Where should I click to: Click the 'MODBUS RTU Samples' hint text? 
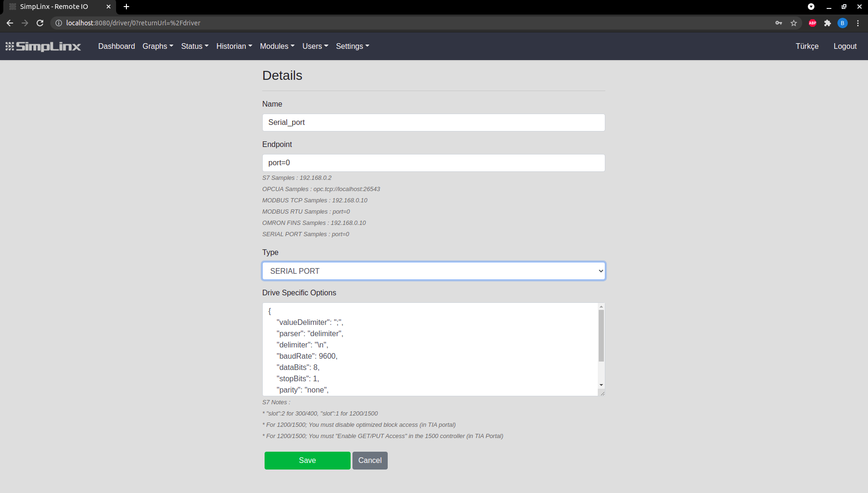point(306,212)
